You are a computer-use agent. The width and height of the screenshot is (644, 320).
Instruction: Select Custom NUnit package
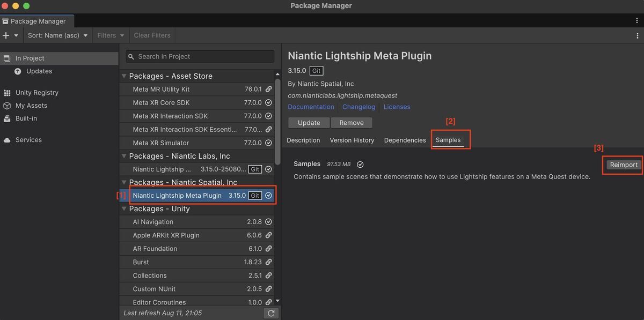coord(196,289)
